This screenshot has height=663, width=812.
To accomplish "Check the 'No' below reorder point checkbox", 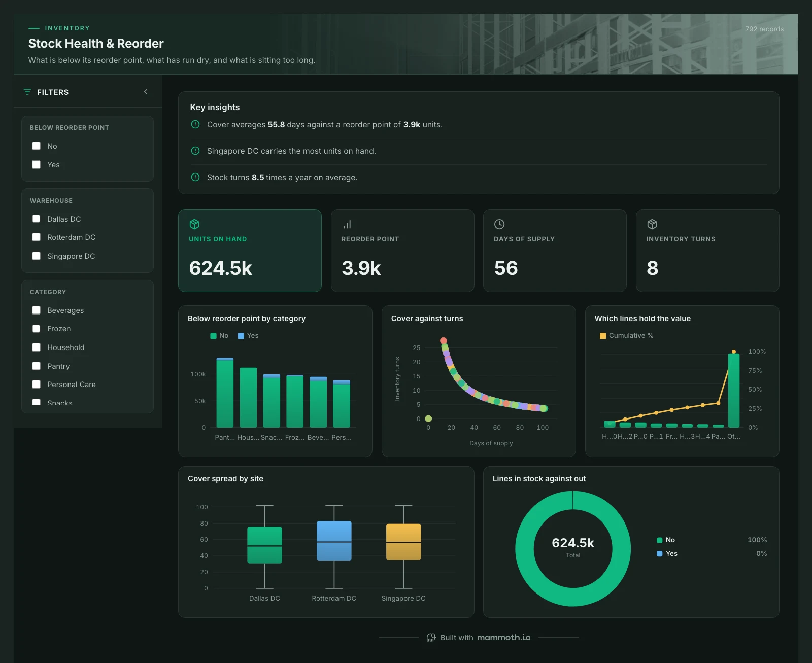I will 37,146.
